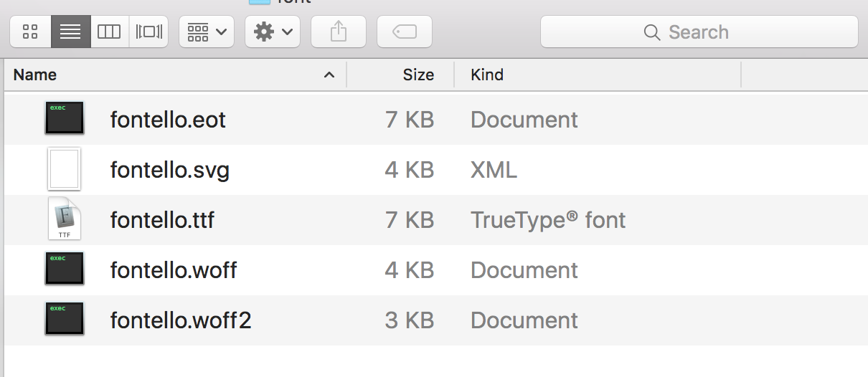This screenshot has width=868, height=377.
Task: Click the fontello.ttf font icon
Action: [x=65, y=219]
